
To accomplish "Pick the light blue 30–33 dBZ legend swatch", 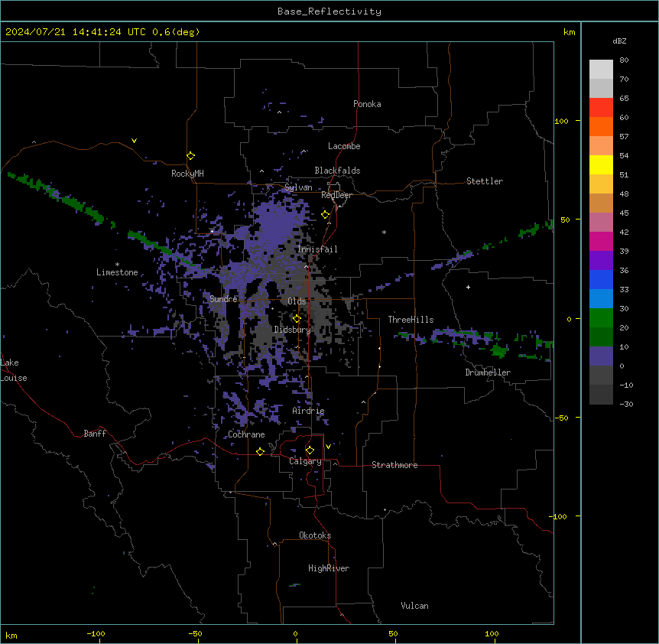I will pos(601,298).
